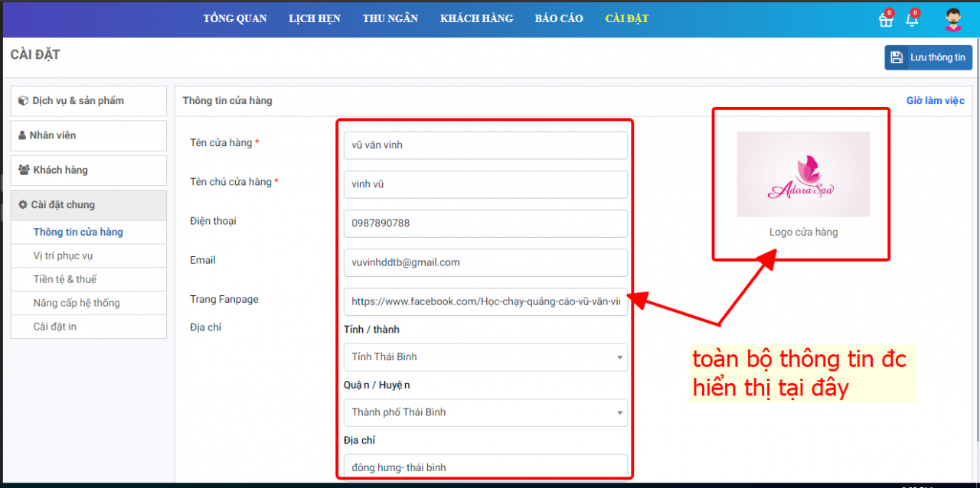Image resolution: width=980 pixels, height=488 pixels.
Task: Click the Giờ làm việc link
Action: (x=935, y=101)
